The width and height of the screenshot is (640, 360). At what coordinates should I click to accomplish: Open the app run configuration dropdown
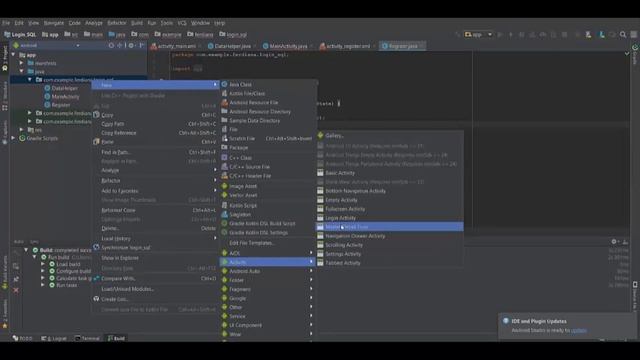[478, 35]
